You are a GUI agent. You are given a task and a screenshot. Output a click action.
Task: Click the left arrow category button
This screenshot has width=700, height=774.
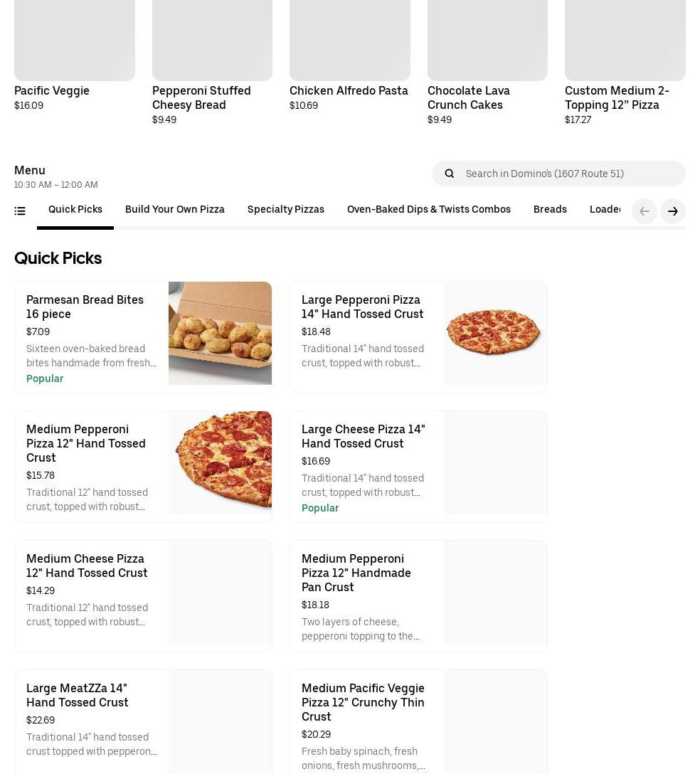pyautogui.click(x=644, y=211)
